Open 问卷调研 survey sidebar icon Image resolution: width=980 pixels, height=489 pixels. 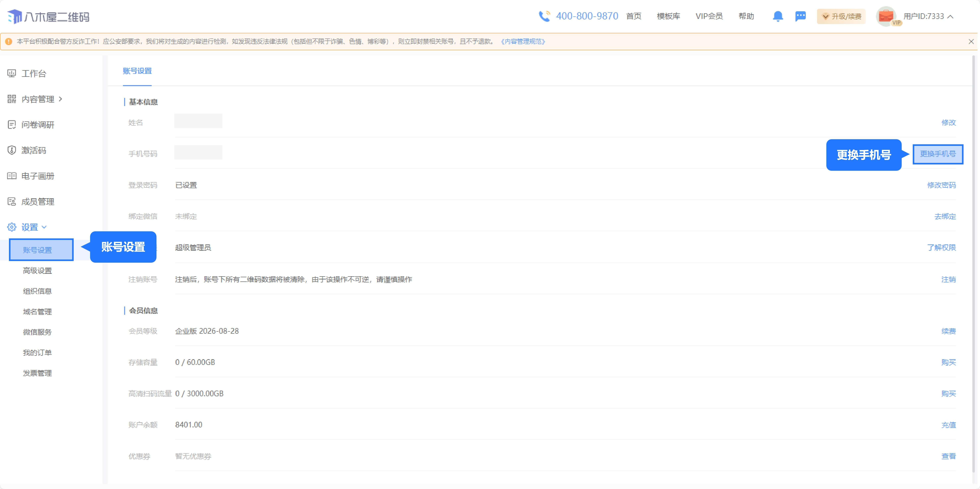(12, 125)
